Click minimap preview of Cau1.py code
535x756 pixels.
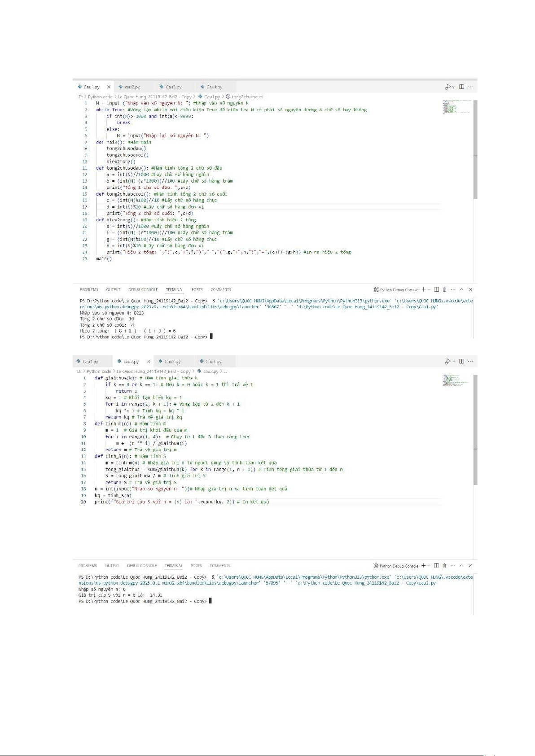(x=456, y=107)
